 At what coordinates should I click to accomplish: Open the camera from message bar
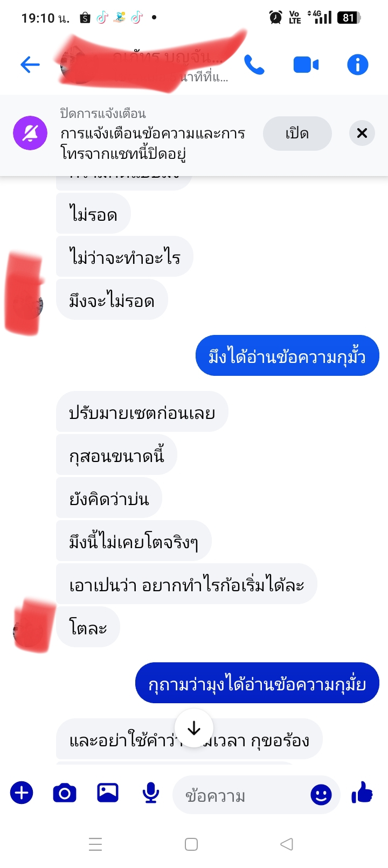click(x=65, y=793)
